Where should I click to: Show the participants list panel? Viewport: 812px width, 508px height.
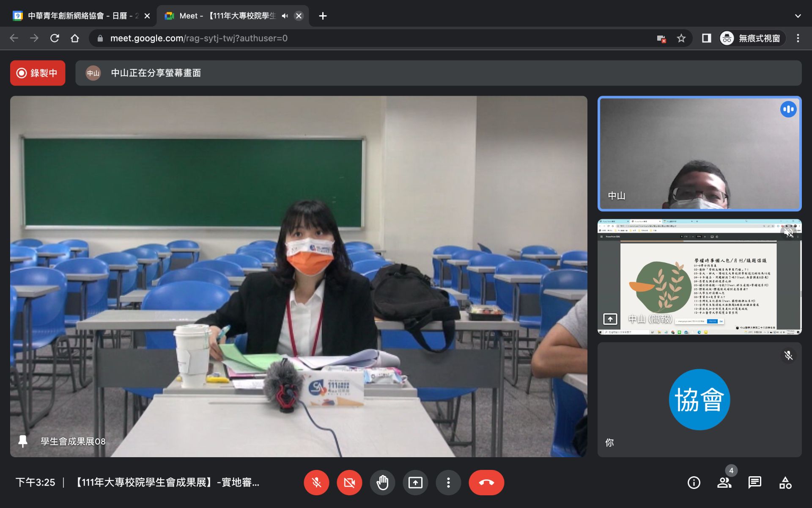[x=724, y=482]
